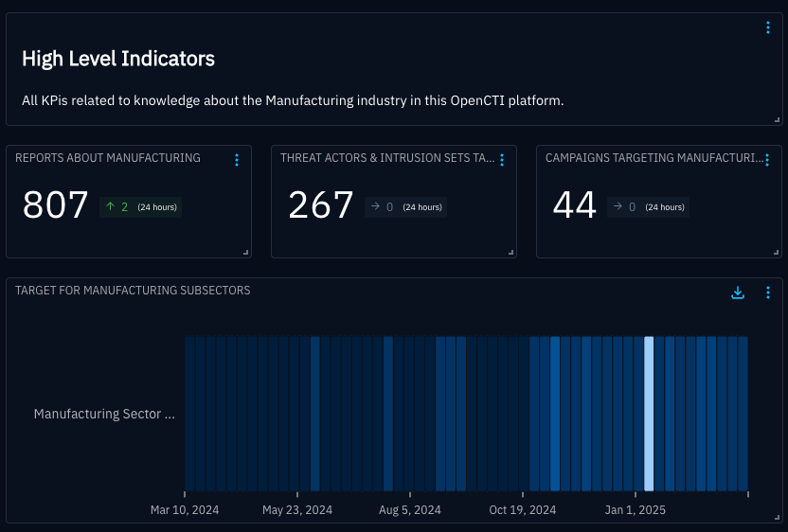Select the brightest highlighted heatmap cell
Screen dimensions: 788x532
point(649,414)
